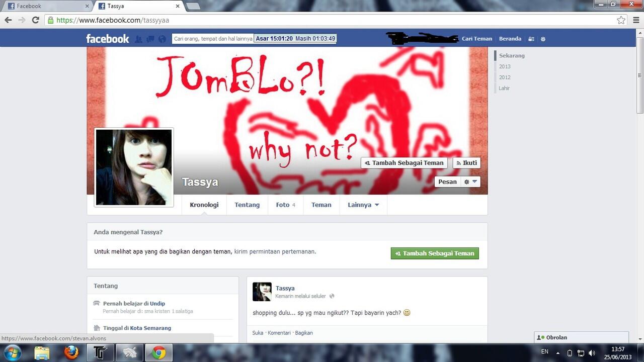The image size is (644, 362).
Task: Click Chrome's forward arrow
Action: [22, 20]
